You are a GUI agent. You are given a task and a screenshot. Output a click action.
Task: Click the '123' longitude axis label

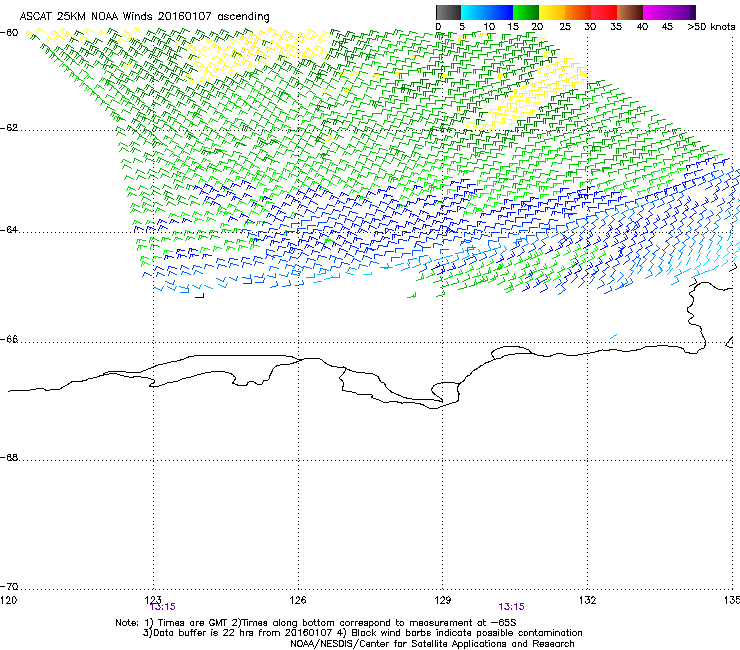153,599
